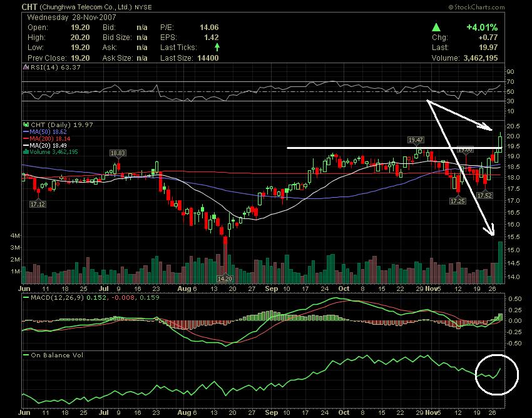Click the Ask Size label
This screenshot has height=418, width=532.
pyautogui.click(x=118, y=58)
